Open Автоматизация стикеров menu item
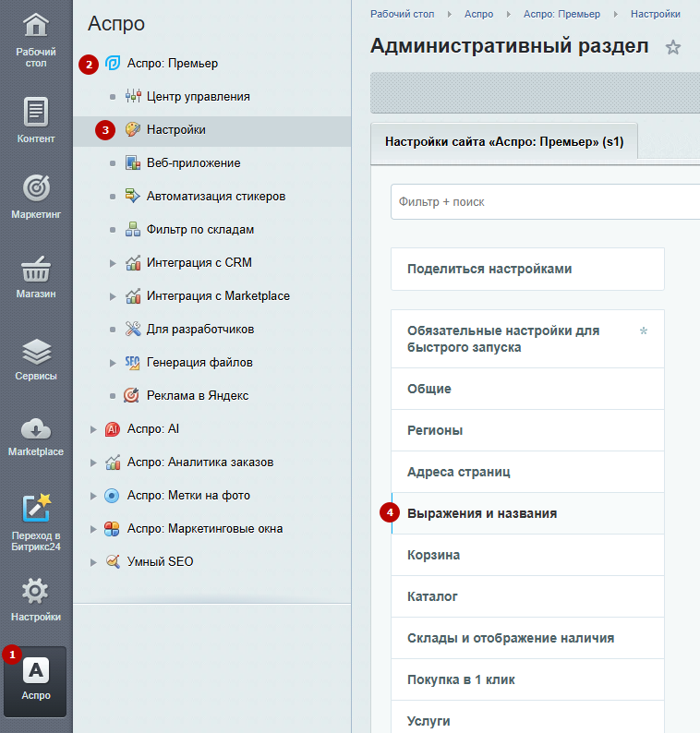 pyautogui.click(x=216, y=196)
